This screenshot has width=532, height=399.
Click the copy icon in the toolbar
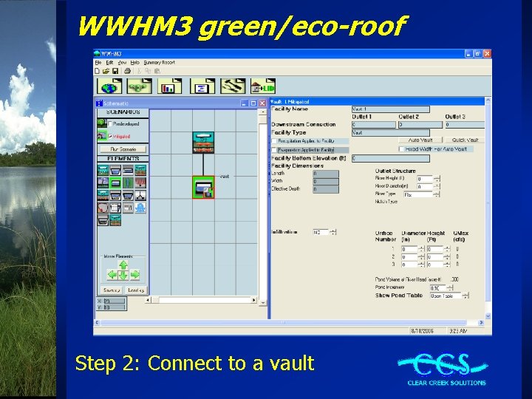coord(148,71)
